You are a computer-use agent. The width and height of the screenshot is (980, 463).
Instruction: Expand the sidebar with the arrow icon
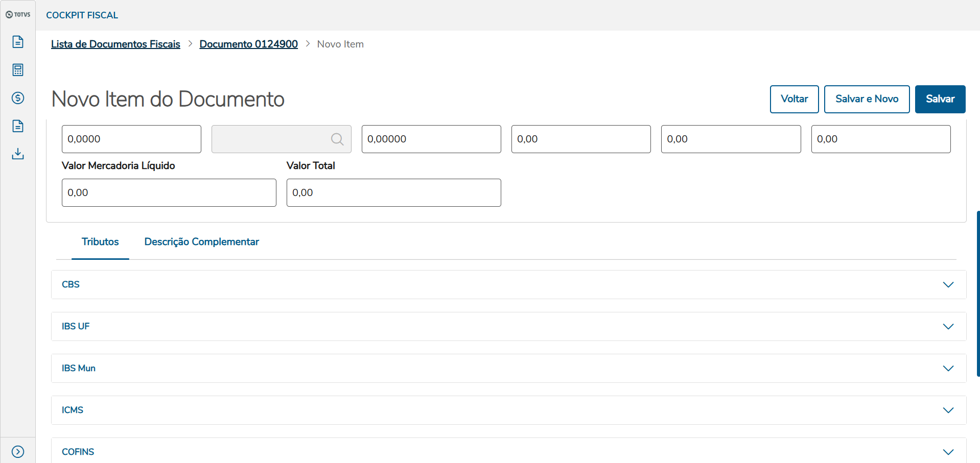tap(18, 452)
